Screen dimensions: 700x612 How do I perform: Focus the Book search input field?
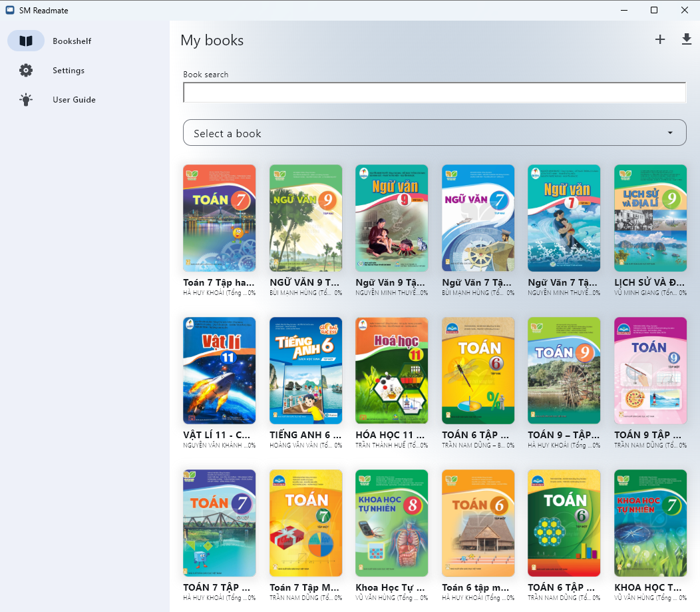point(434,93)
